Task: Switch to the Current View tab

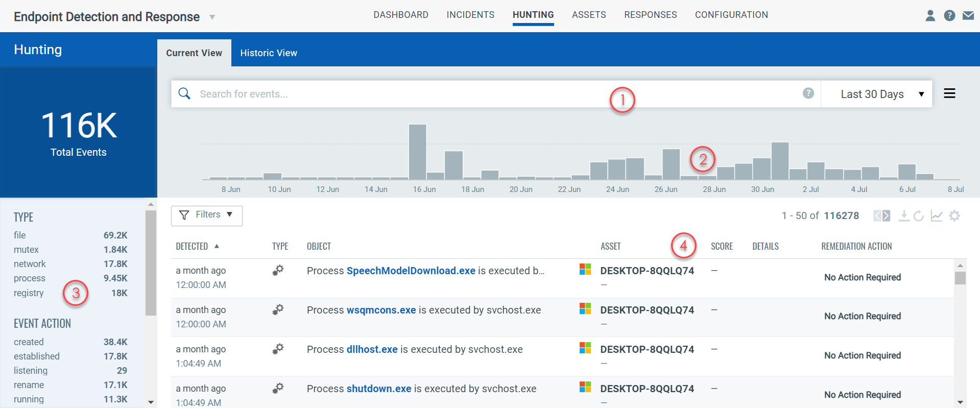Action: [194, 53]
